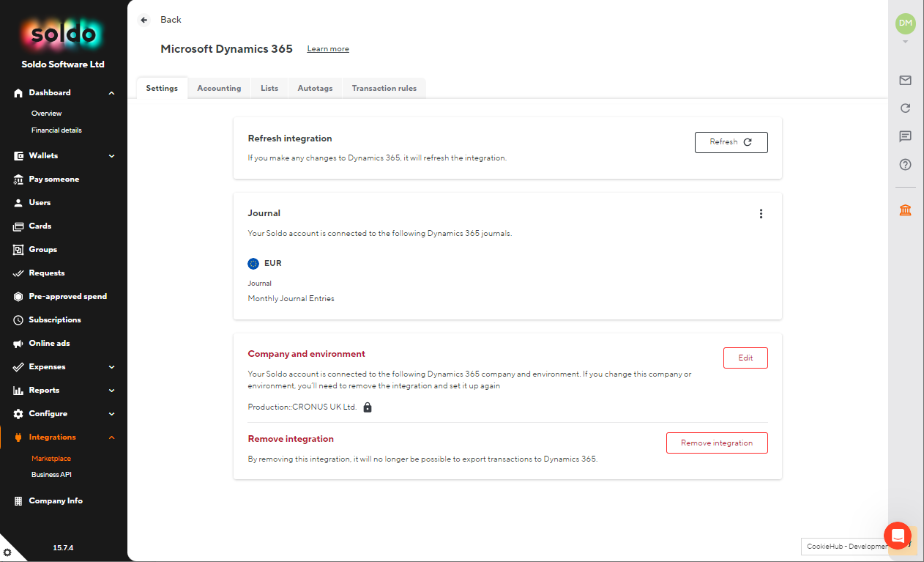Open Marketplace under Integrations
Screen dimensions: 924x562
(x=51, y=459)
